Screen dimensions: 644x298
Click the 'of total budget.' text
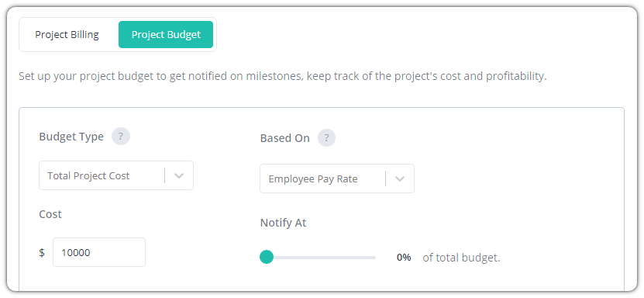tap(461, 258)
